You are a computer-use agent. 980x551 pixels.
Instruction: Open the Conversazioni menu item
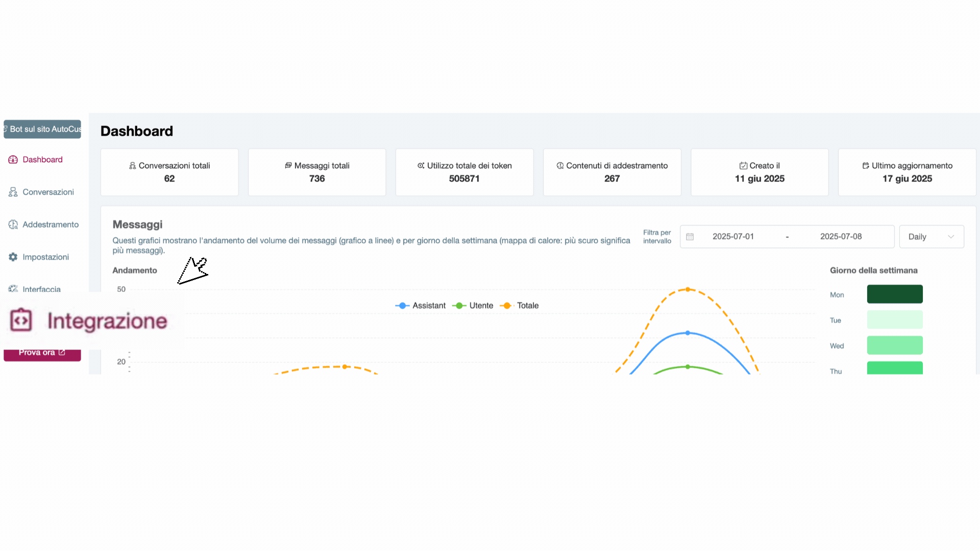(x=48, y=192)
